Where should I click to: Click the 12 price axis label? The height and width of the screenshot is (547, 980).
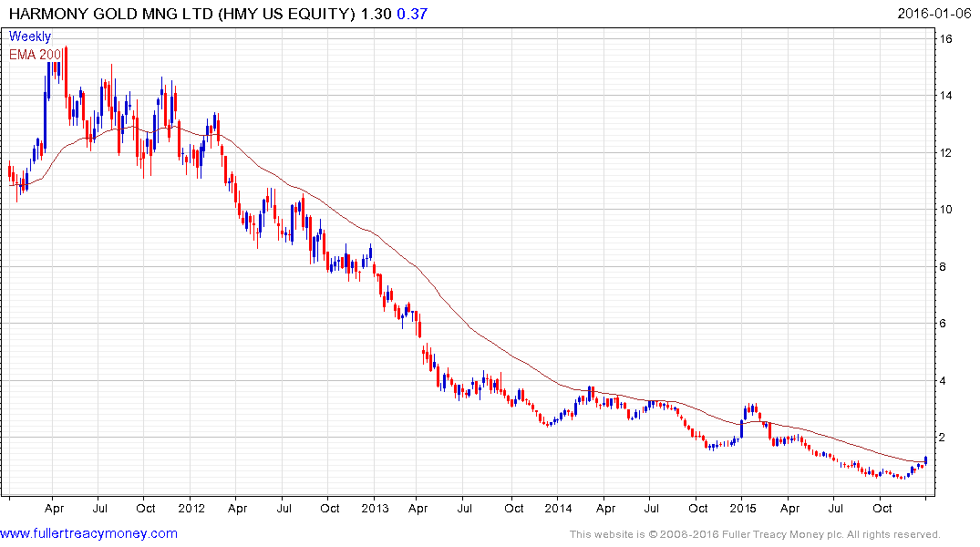945,152
